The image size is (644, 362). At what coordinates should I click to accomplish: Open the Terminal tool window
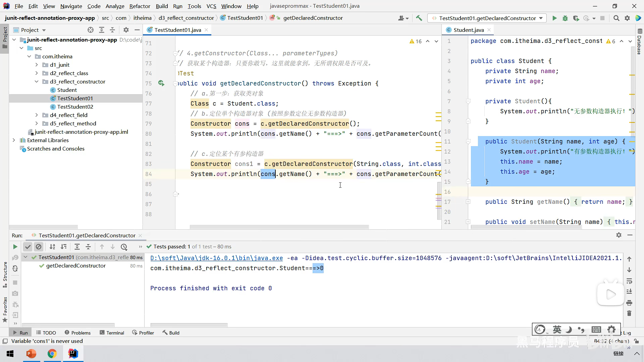112,333
